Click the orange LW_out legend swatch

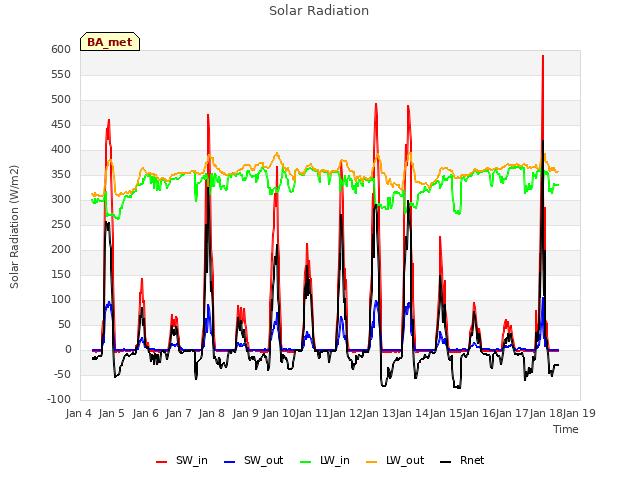(372, 462)
